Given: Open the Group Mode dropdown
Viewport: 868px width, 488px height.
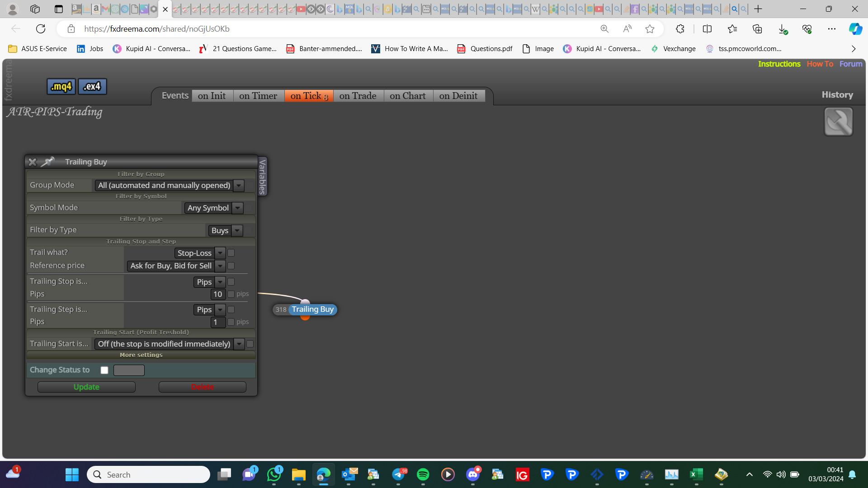Looking at the screenshot, I should point(170,185).
